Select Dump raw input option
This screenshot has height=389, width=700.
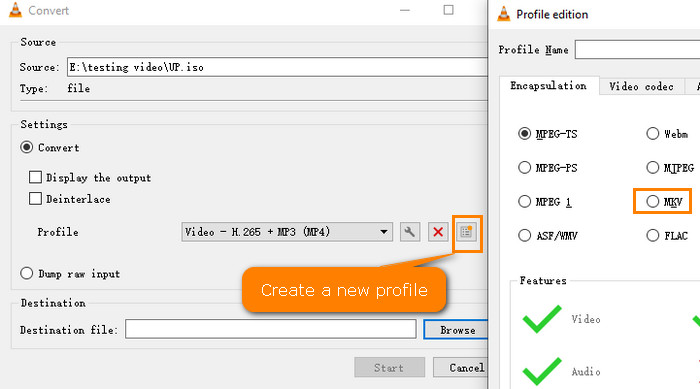pos(27,273)
